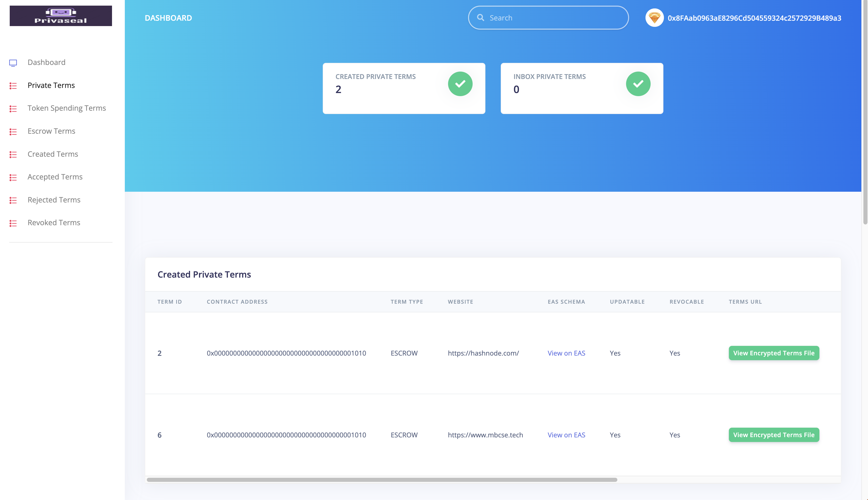Viewport: 868px width, 500px height.
Task: View Encrypted Terms File for hashnode term
Action: (x=774, y=353)
